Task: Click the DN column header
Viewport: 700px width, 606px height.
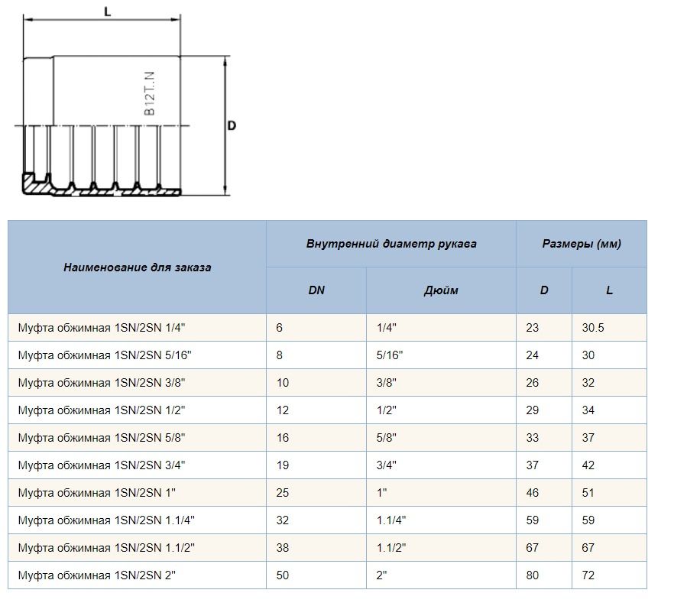Action: [x=316, y=290]
